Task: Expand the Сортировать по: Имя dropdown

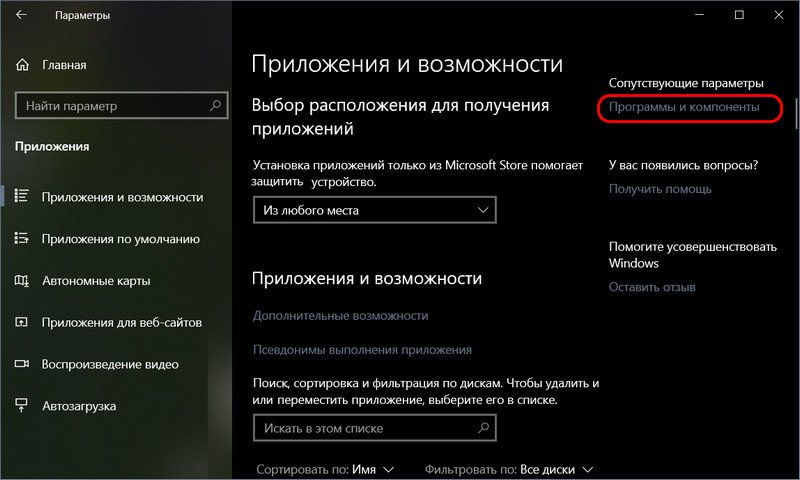Action: point(325,469)
